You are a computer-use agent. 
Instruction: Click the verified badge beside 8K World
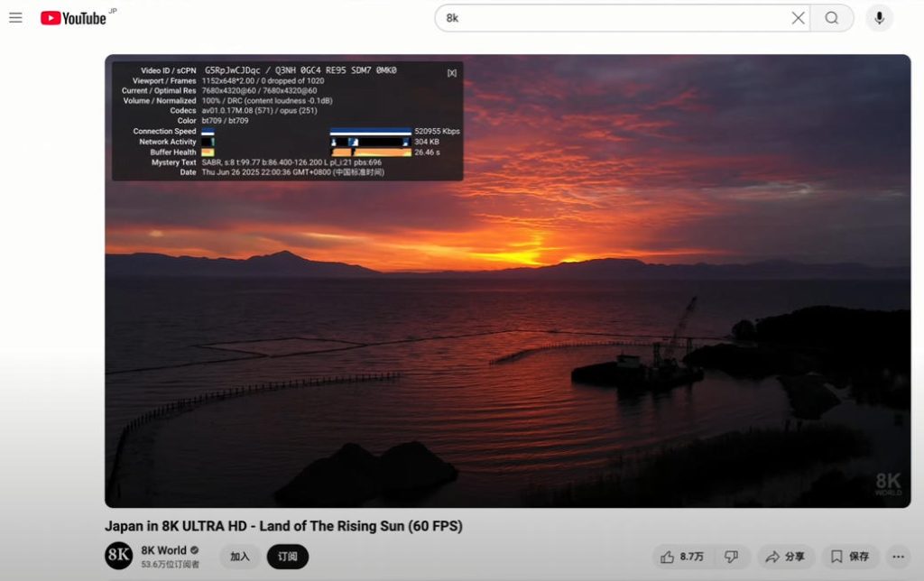195,550
